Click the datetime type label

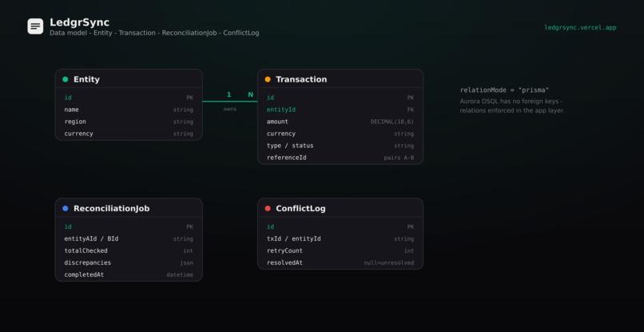click(x=180, y=275)
